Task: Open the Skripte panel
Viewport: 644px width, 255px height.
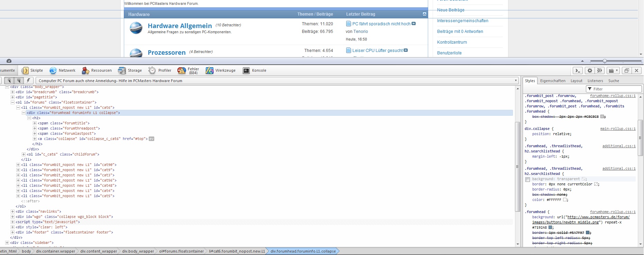Action: [32, 70]
